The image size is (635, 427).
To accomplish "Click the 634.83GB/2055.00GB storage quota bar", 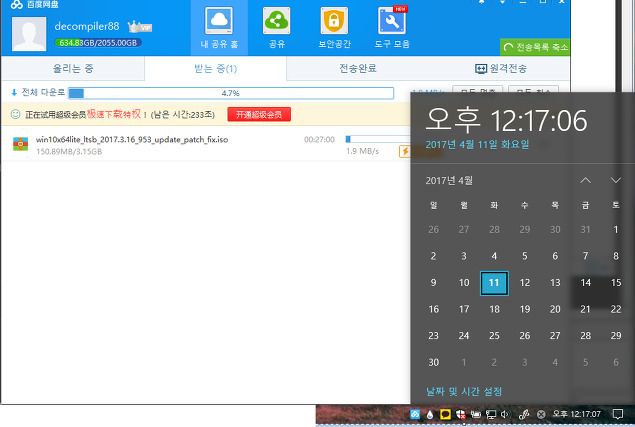I will 98,43.
